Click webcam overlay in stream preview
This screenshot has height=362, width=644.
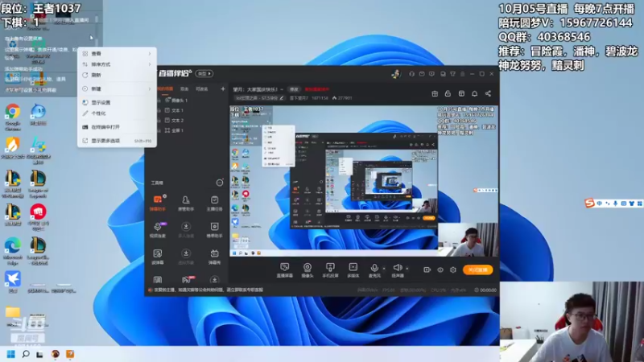tap(469, 240)
